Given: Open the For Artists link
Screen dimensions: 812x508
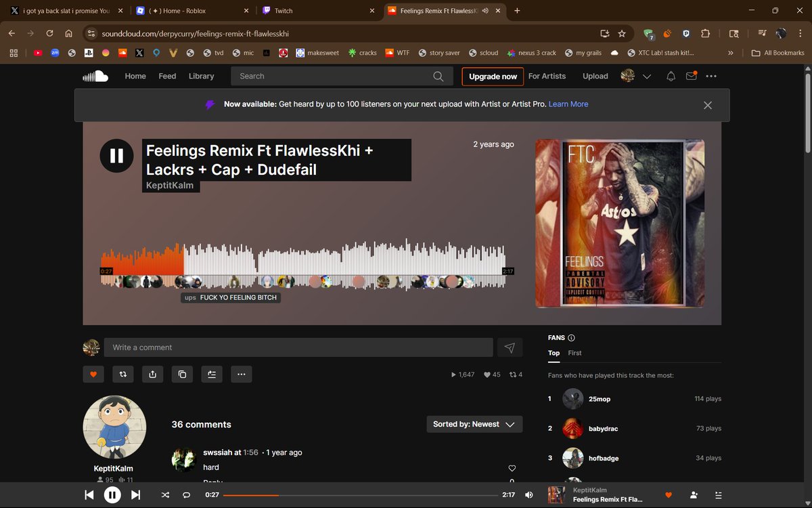Looking at the screenshot, I should click(x=547, y=77).
